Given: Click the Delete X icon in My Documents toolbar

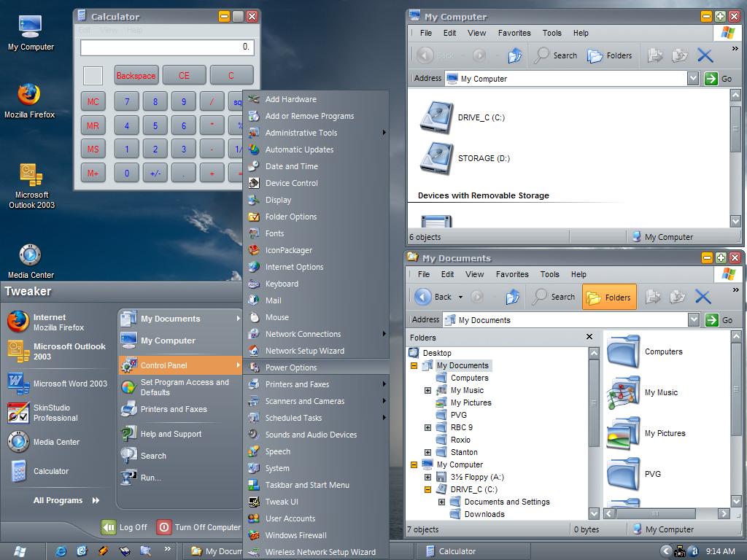Looking at the screenshot, I should 703,297.
